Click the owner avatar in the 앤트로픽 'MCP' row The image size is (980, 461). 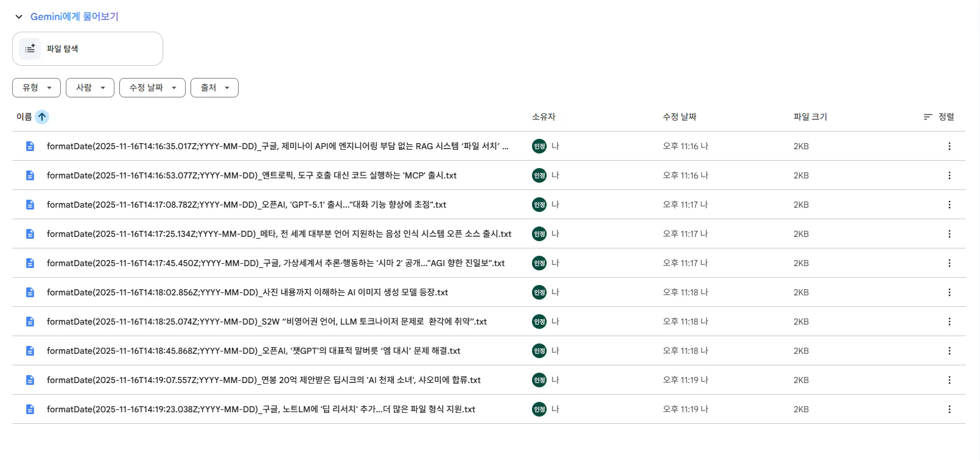539,175
